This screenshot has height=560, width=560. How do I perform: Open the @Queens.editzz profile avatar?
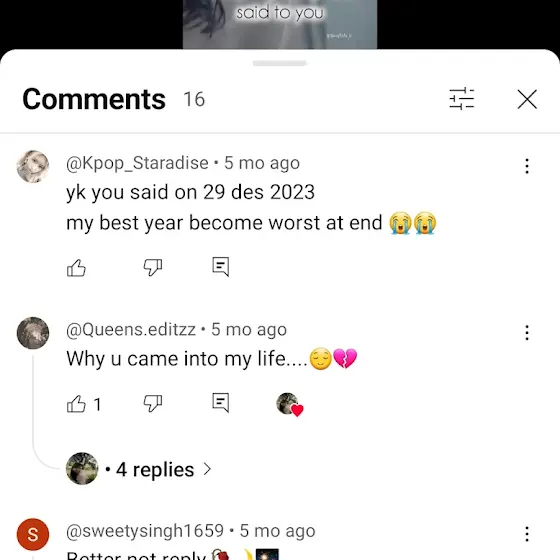point(33,333)
